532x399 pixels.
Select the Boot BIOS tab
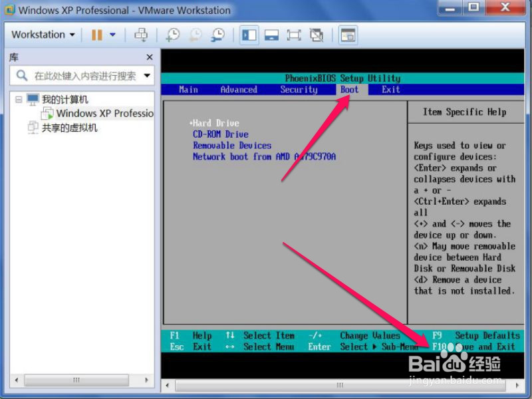pyautogui.click(x=350, y=90)
